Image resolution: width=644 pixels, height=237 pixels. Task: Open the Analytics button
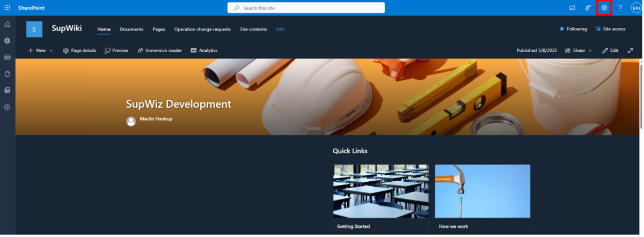[x=204, y=50]
